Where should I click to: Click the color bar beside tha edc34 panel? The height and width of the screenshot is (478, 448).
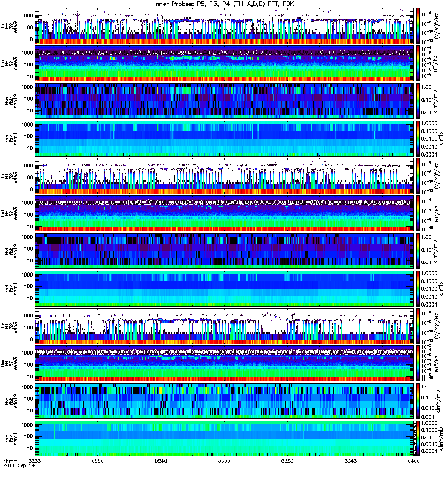pyautogui.click(x=418, y=26)
